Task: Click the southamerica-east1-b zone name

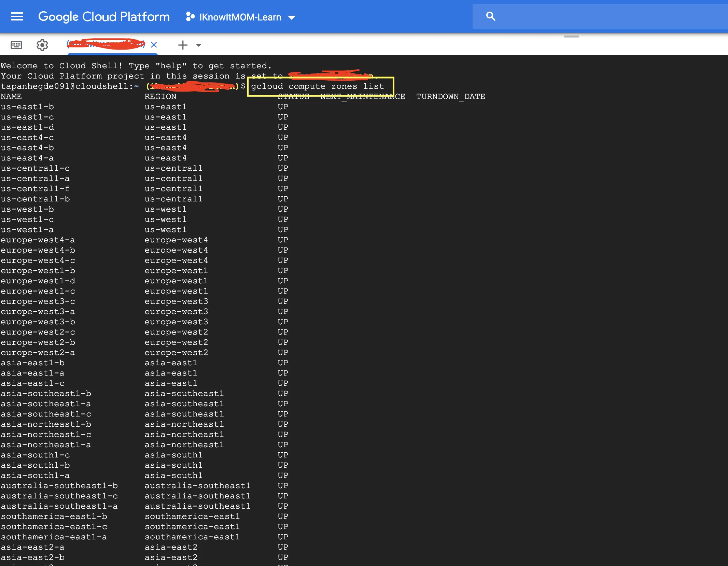Action: click(54, 517)
